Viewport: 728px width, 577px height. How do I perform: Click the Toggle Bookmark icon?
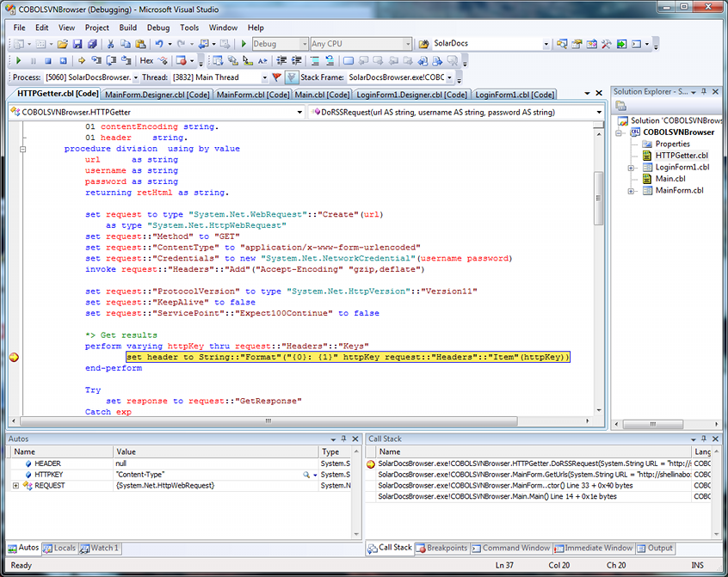click(x=349, y=61)
